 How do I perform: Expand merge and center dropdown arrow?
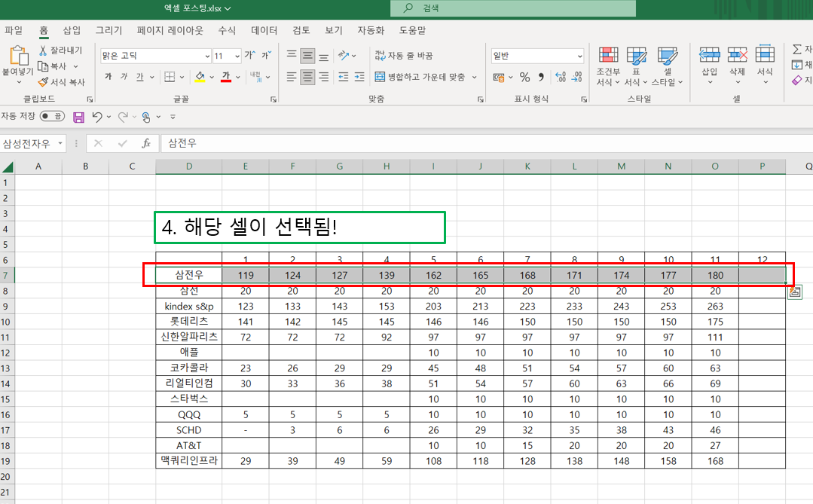[x=474, y=77]
